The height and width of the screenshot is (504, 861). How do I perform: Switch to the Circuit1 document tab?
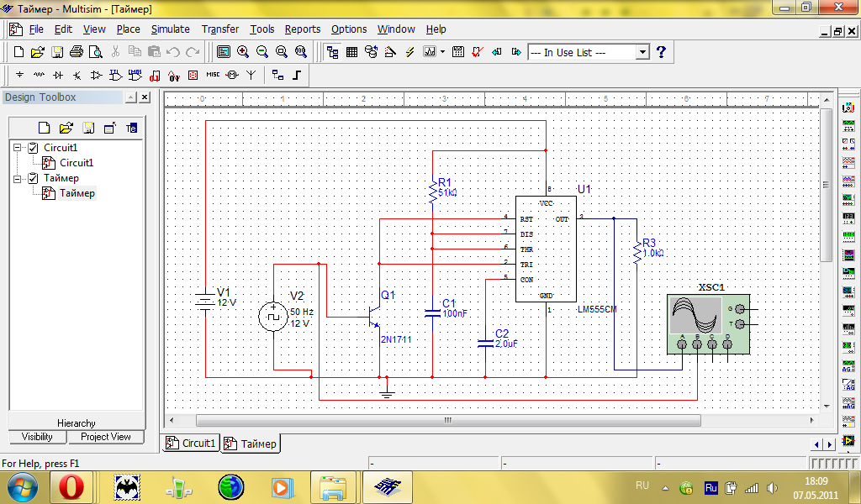pyautogui.click(x=192, y=444)
